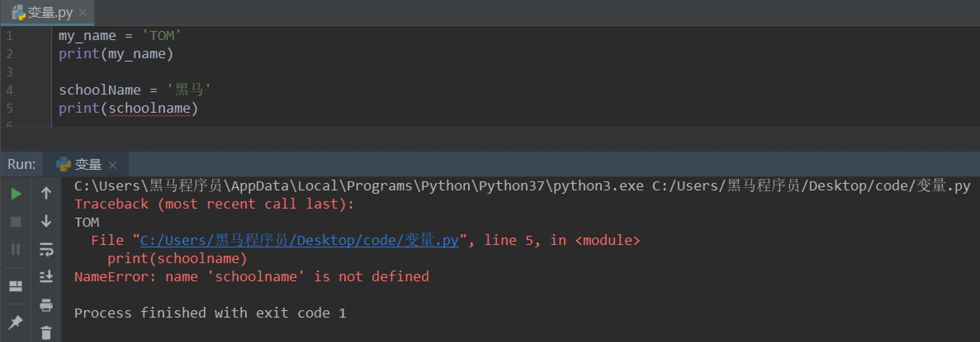
Task: Click the green Rerun button
Action: [16, 194]
